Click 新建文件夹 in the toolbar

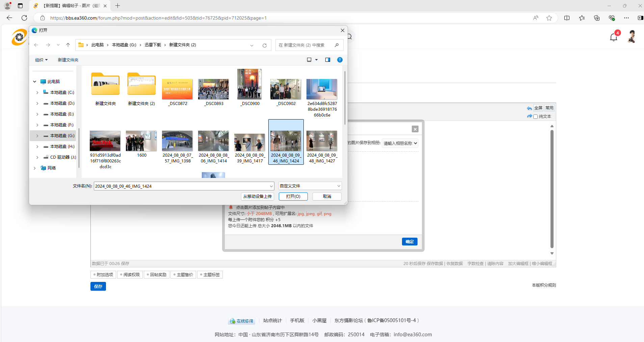click(x=68, y=60)
